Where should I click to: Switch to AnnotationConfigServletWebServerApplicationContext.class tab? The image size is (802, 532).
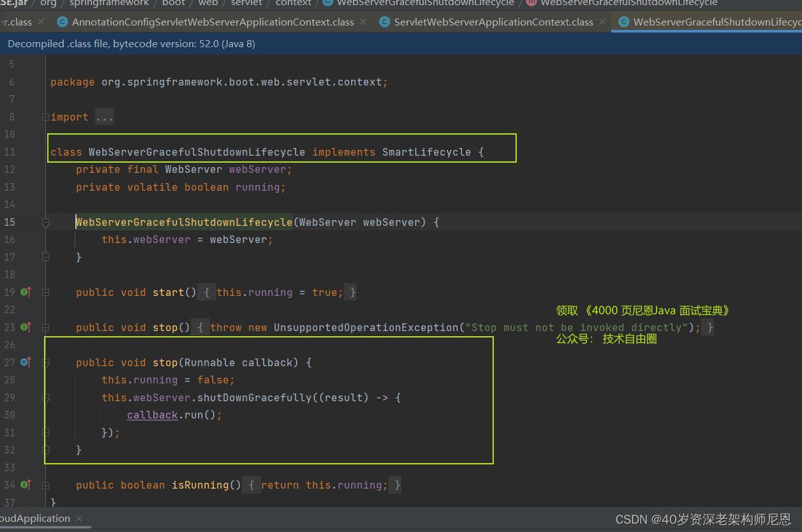tap(212, 22)
